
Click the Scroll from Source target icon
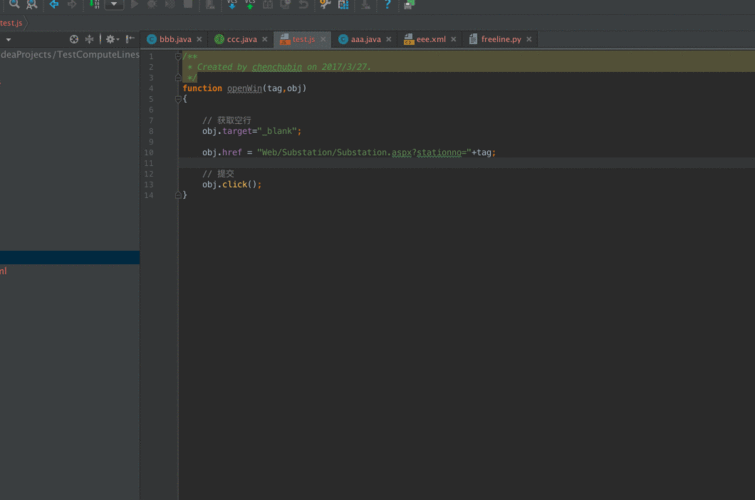(x=74, y=39)
